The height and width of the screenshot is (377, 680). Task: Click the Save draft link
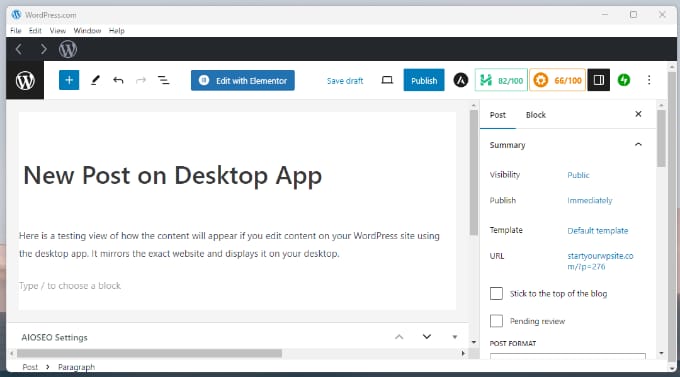(x=345, y=81)
